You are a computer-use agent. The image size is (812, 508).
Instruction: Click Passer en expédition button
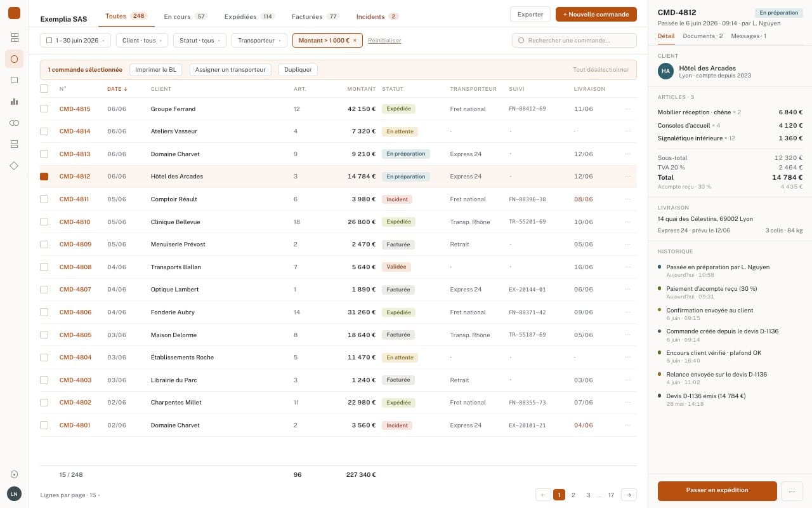pos(717,491)
